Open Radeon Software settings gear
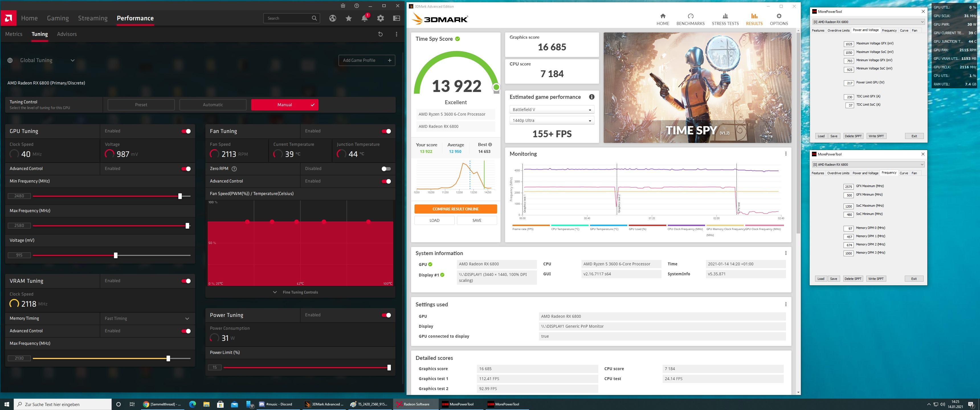 tap(380, 18)
